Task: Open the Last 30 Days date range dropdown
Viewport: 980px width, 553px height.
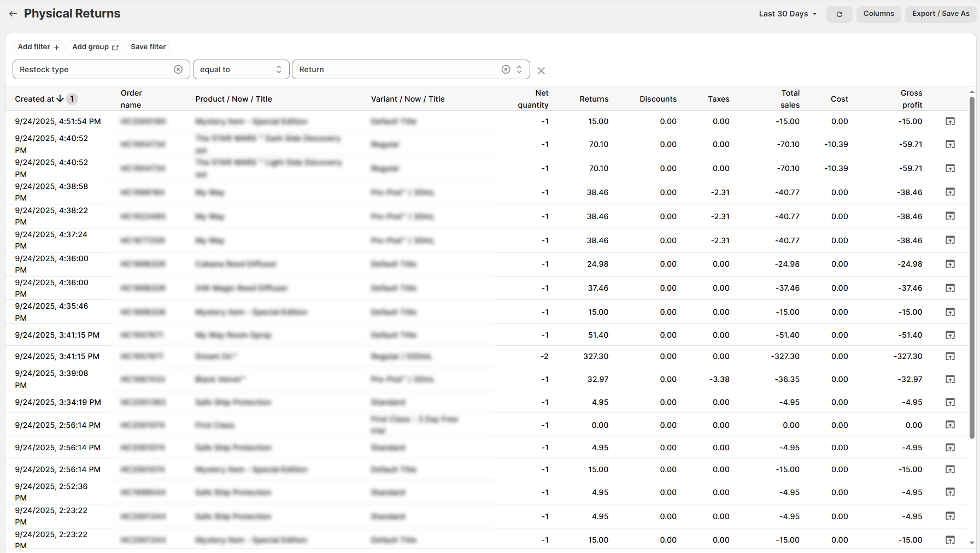Action: [x=787, y=14]
